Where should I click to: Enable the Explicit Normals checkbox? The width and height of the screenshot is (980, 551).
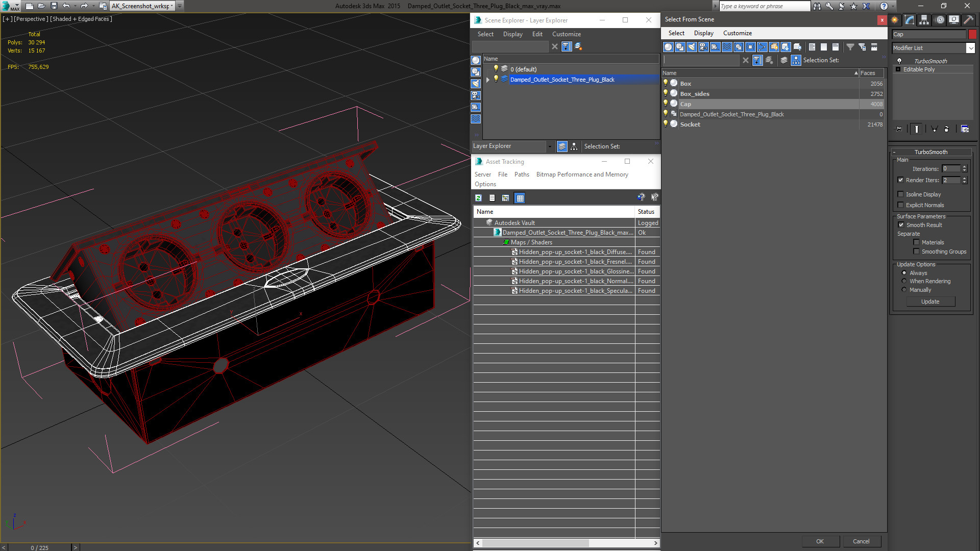(901, 205)
